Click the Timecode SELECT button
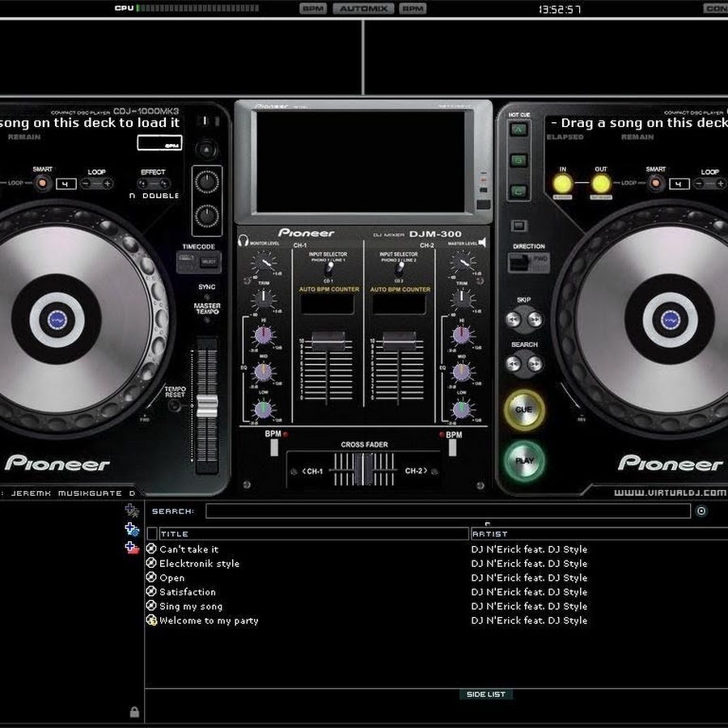Image resolution: width=728 pixels, height=728 pixels. click(x=209, y=262)
